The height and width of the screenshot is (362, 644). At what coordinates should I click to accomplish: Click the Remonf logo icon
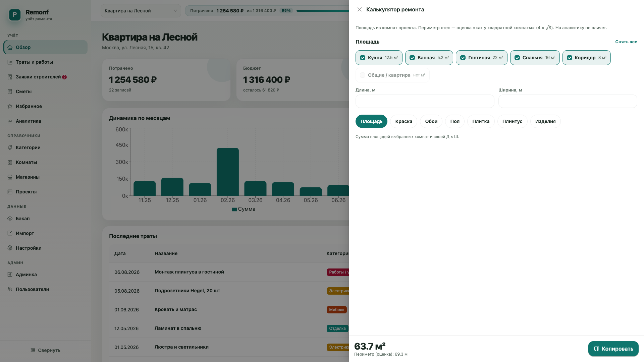pos(15,14)
